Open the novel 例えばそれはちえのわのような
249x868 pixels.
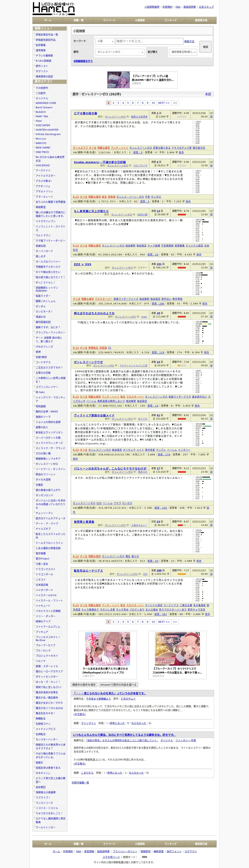tap(94, 313)
